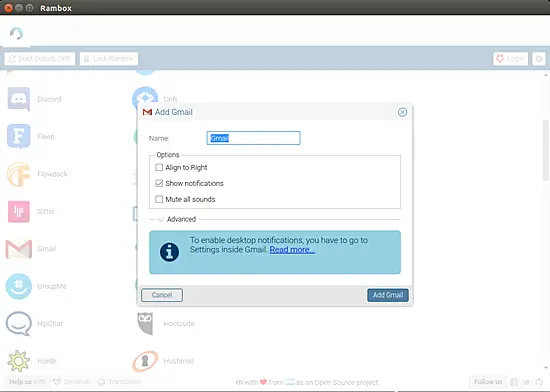This screenshot has height=392, width=550.
Task: Click the Login button
Action: (x=510, y=59)
